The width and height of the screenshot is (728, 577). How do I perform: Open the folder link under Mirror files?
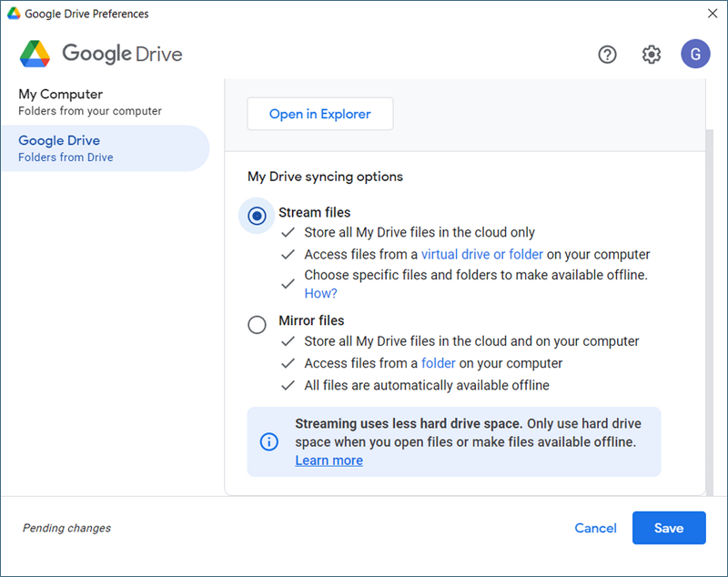coord(439,363)
